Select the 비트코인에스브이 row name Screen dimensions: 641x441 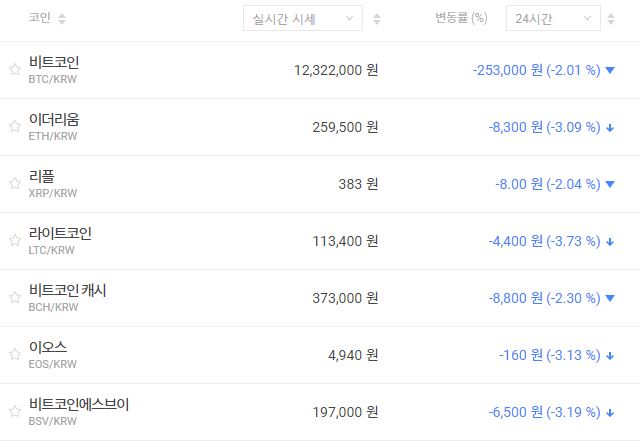pos(79,405)
